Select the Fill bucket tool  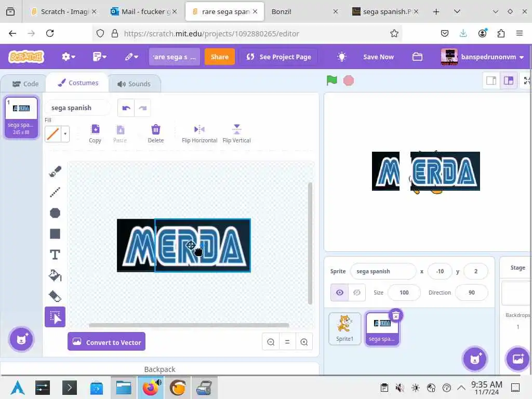55,275
